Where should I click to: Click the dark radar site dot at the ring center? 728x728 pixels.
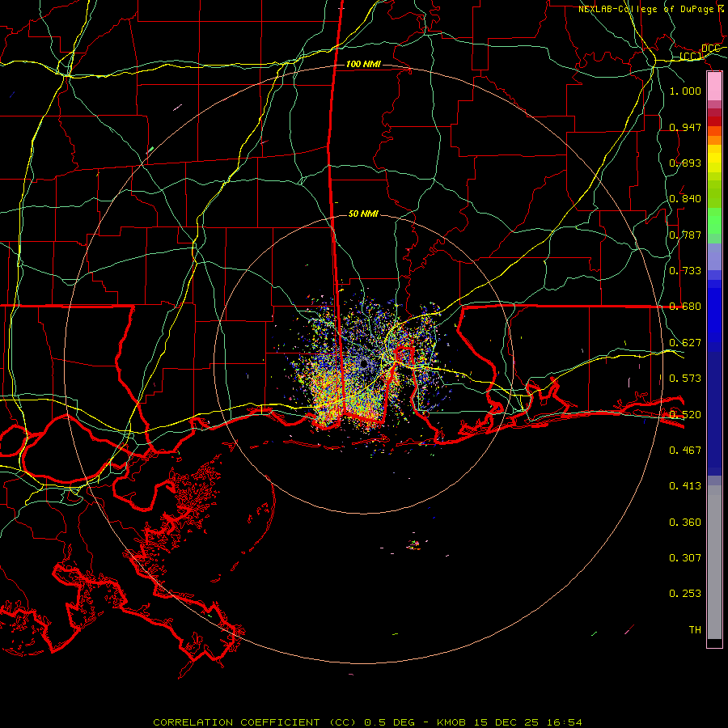364,363
